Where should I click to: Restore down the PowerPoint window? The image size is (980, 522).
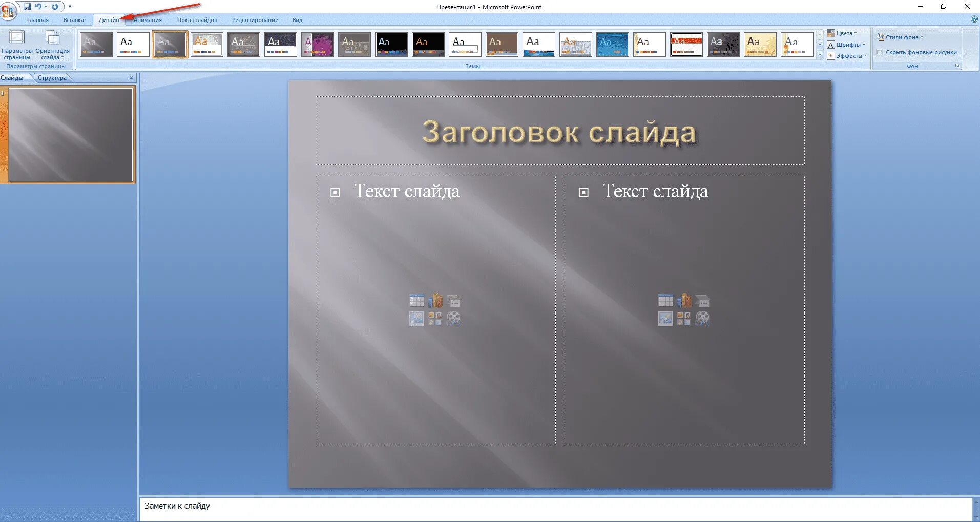click(x=944, y=7)
